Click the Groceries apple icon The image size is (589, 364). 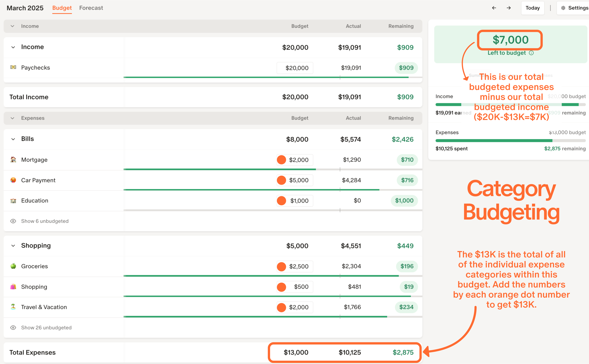click(13, 266)
